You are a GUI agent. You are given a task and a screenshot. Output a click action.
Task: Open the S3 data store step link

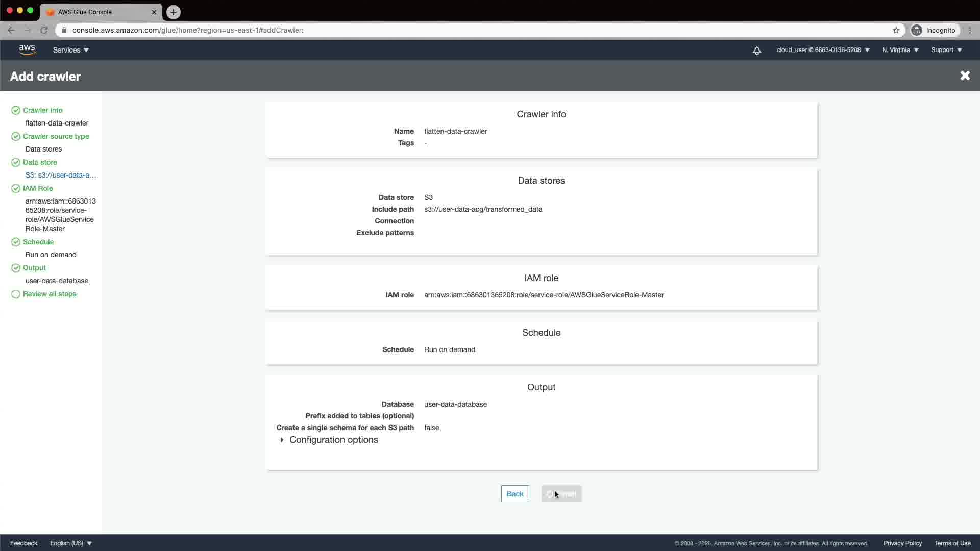[x=61, y=175]
